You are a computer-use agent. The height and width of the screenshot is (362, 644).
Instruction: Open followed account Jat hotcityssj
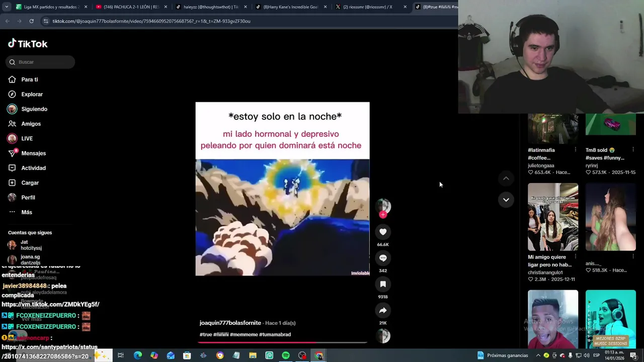click(31, 245)
